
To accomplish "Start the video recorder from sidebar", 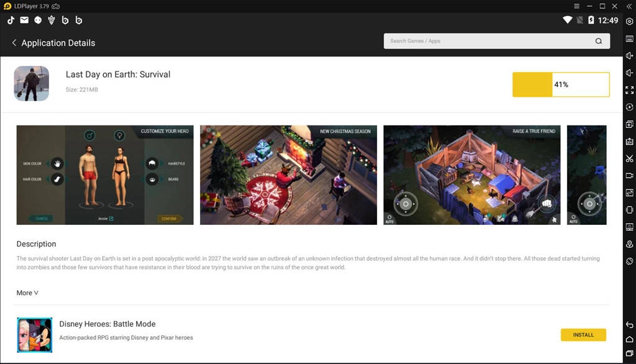I will pyautogui.click(x=630, y=176).
